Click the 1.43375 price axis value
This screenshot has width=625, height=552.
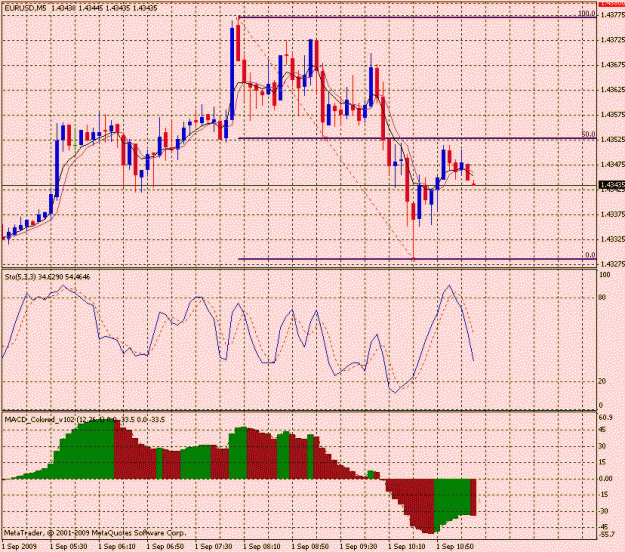tap(612, 214)
